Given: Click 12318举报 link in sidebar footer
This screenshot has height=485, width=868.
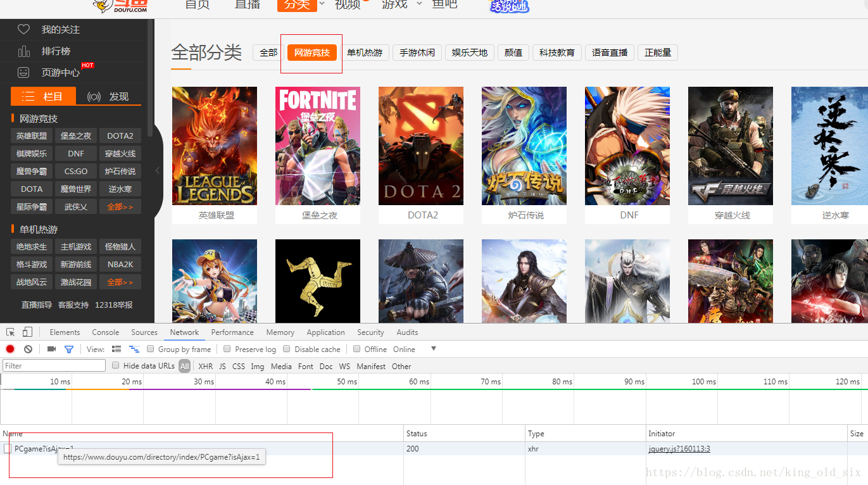Looking at the screenshot, I should point(114,305).
